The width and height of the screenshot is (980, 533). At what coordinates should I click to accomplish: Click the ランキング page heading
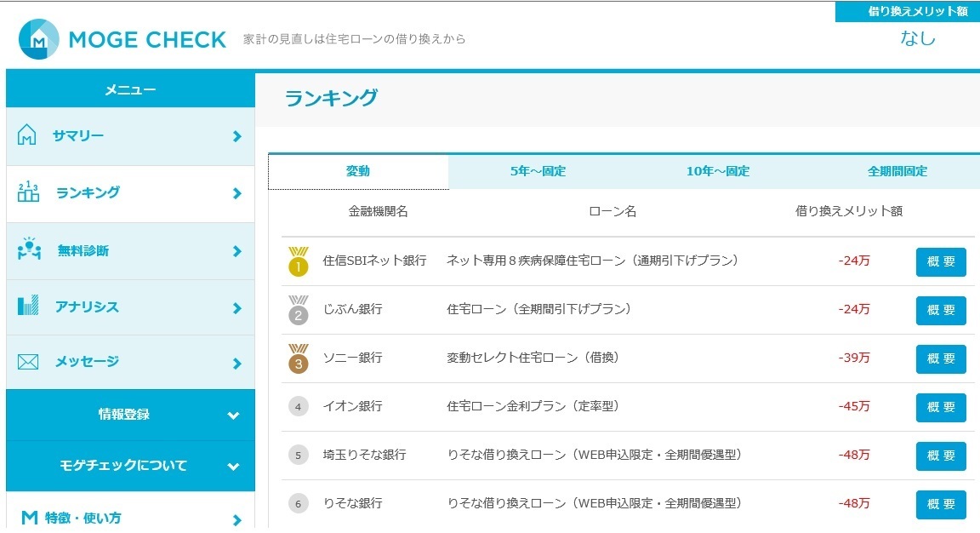(331, 98)
